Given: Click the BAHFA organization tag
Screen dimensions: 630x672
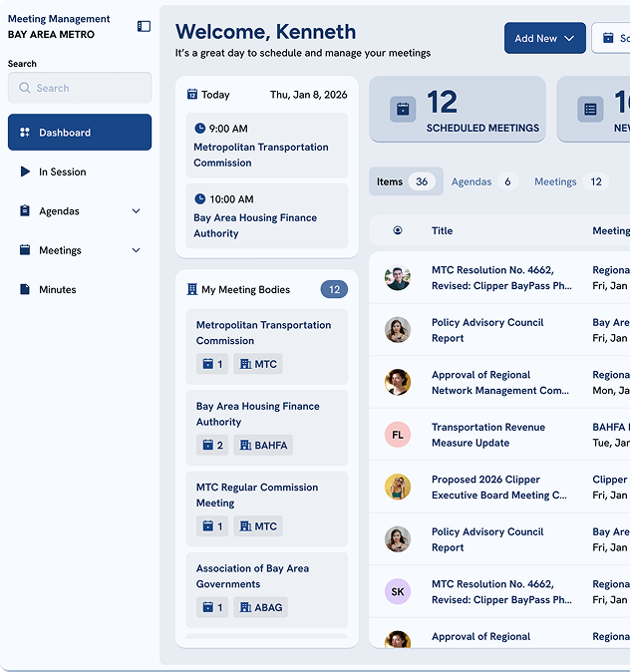Looking at the screenshot, I should click(263, 445).
